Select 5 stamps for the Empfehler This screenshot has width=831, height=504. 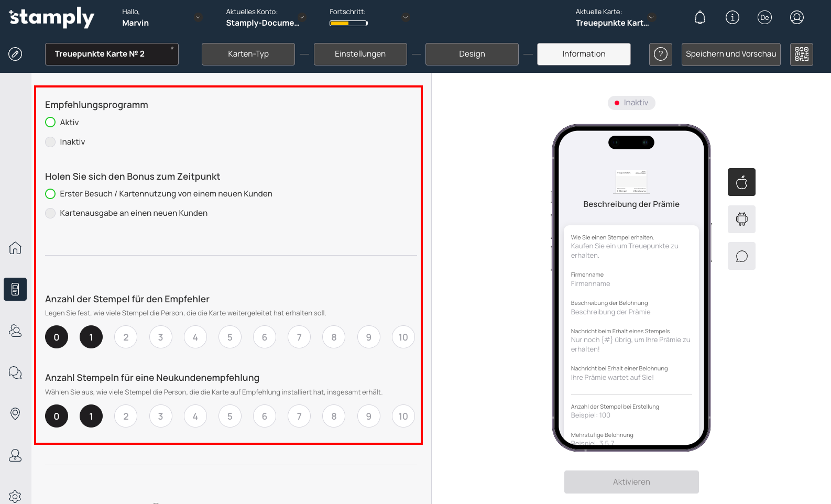(x=229, y=337)
